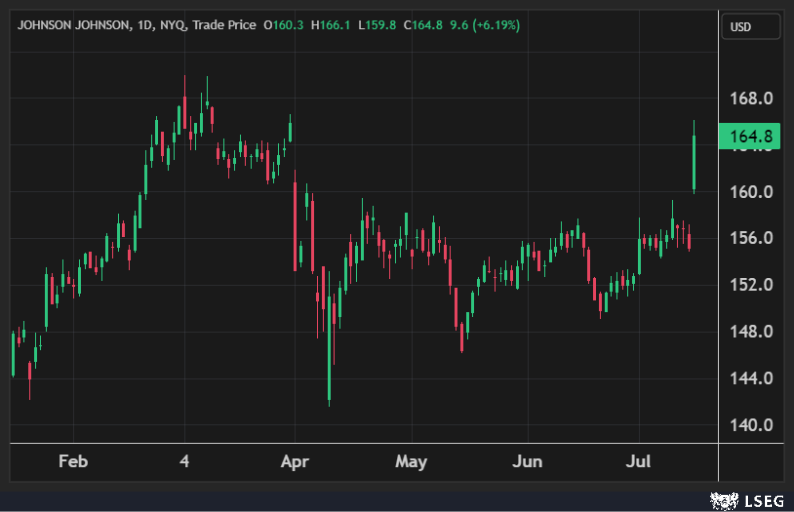Click the Jul label on time axis
The height and width of the screenshot is (512, 794).
click(x=639, y=462)
